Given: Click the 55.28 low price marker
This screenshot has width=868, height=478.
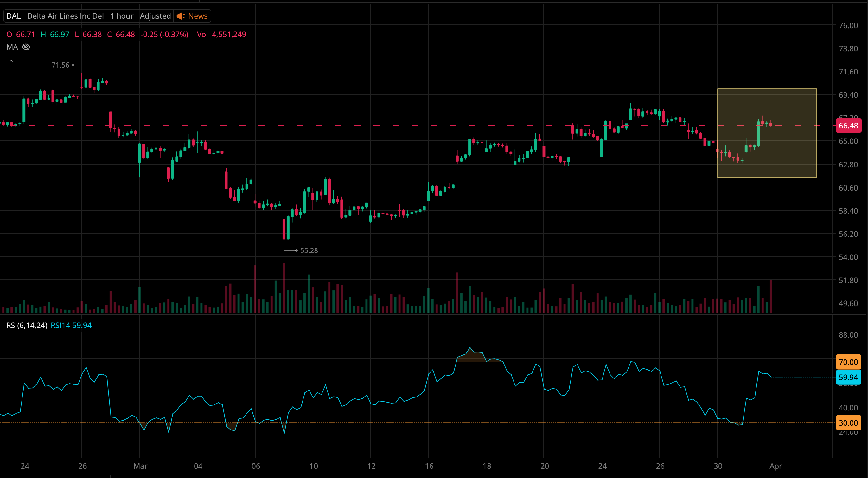Looking at the screenshot, I should [309, 250].
